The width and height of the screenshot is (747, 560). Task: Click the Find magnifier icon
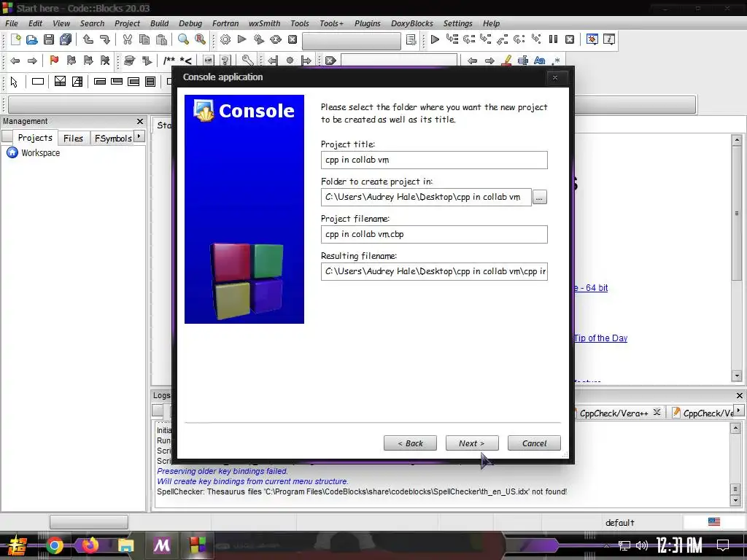(183, 39)
